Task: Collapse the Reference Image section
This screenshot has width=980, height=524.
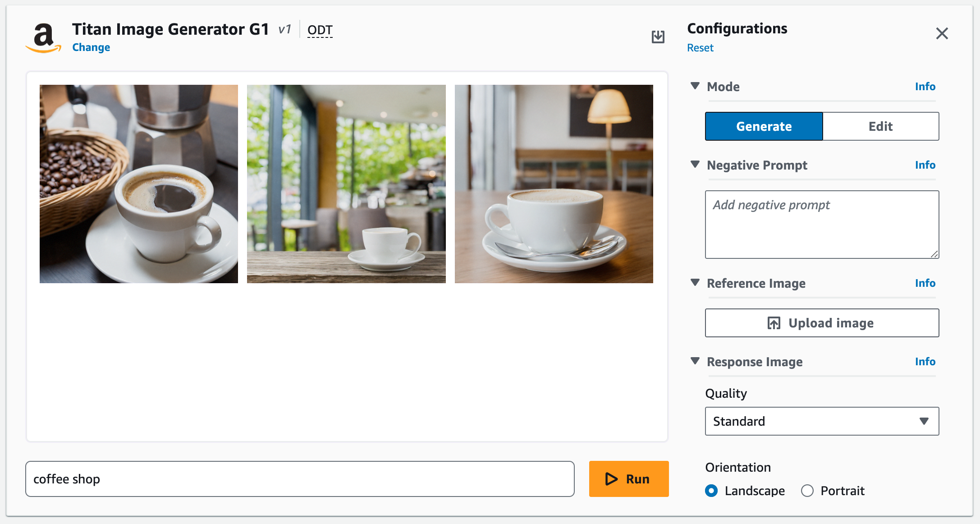Action: tap(695, 284)
